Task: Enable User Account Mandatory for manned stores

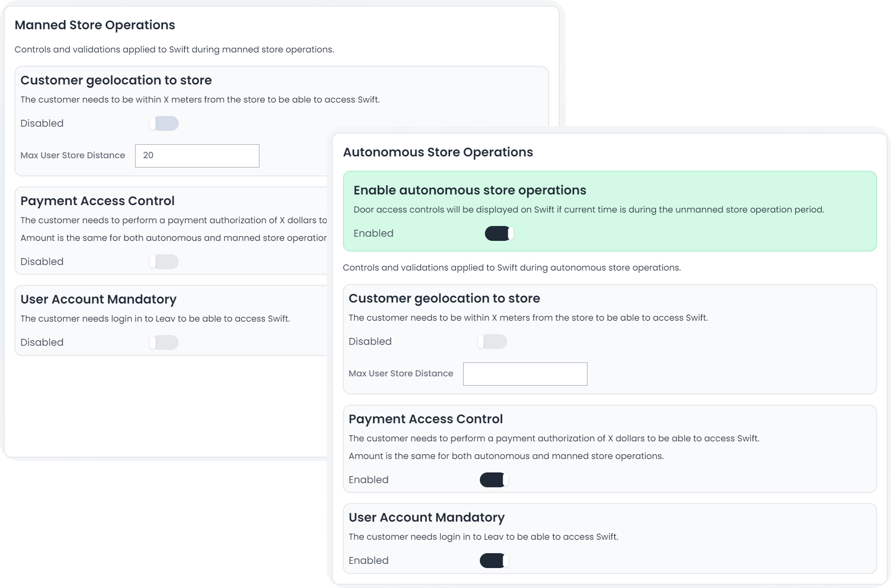Action: 163,342
